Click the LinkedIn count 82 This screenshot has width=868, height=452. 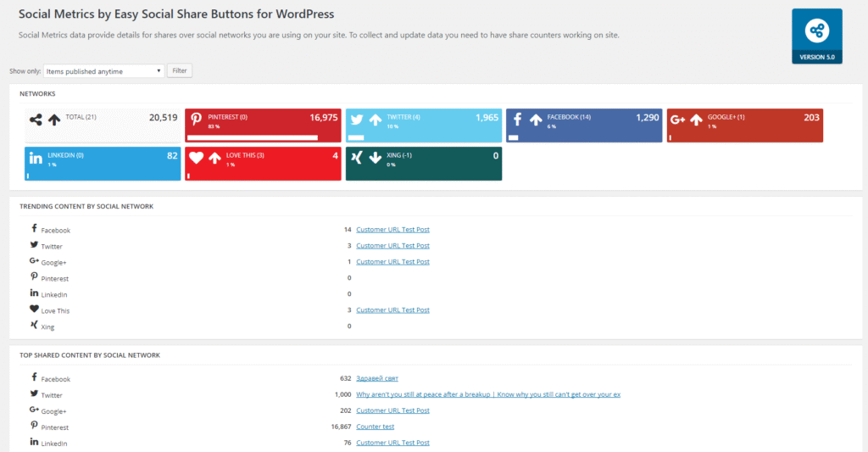click(172, 156)
